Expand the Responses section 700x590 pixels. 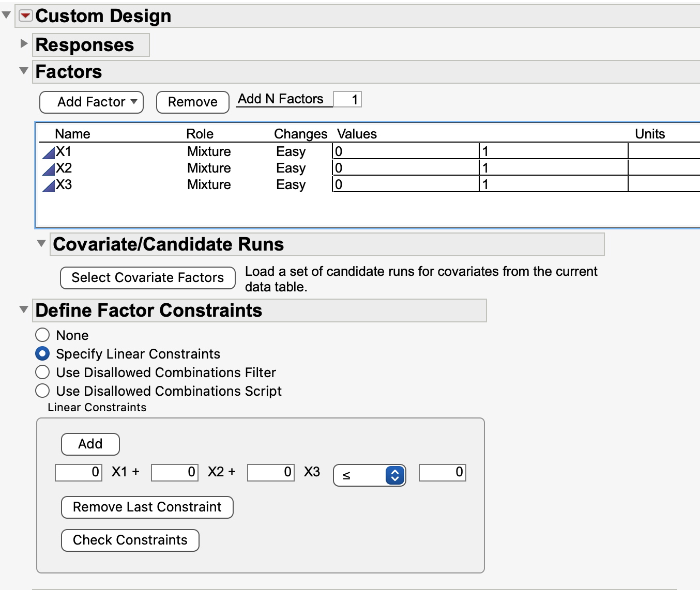point(24,43)
